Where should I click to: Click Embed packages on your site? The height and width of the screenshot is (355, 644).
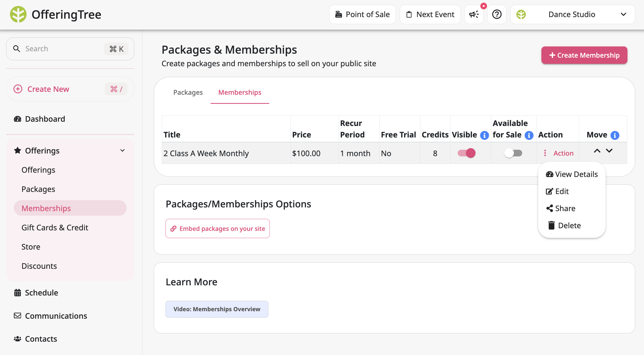(218, 228)
